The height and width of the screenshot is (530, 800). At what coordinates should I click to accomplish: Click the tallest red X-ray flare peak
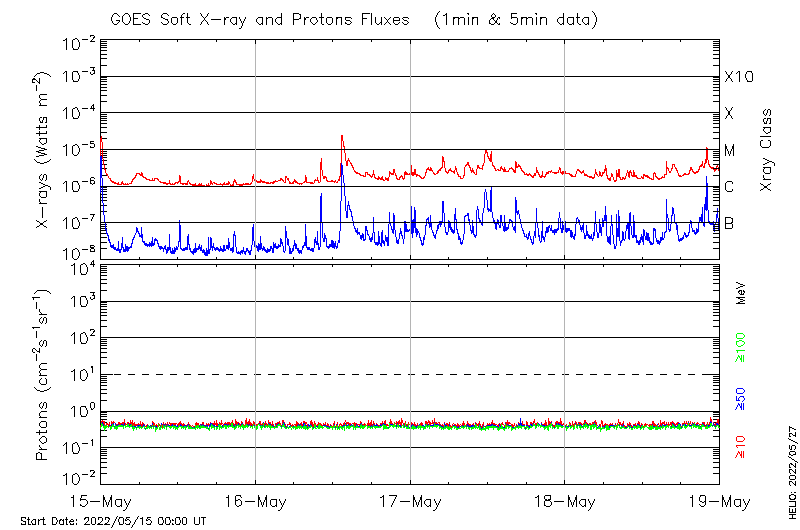pyautogui.click(x=342, y=137)
